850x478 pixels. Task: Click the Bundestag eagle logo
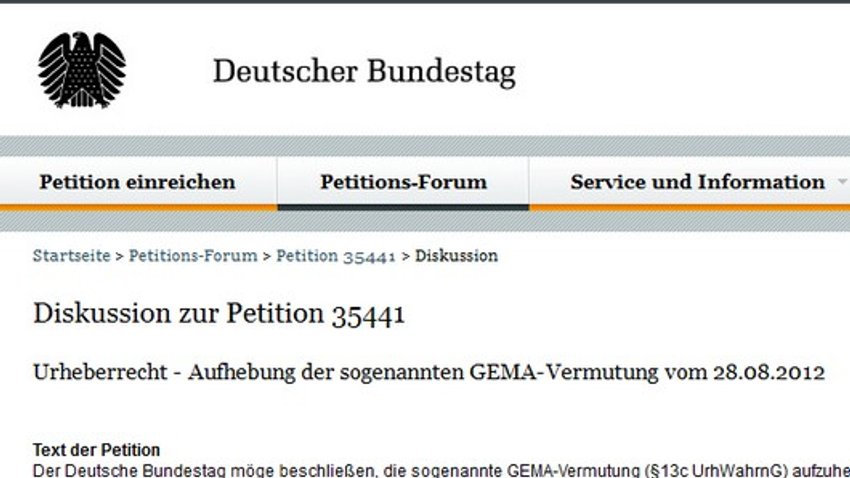pyautogui.click(x=82, y=70)
